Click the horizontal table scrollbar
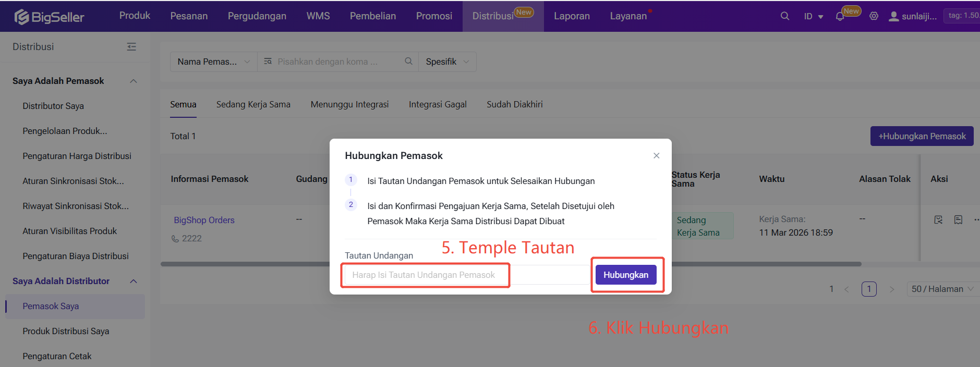 511,264
